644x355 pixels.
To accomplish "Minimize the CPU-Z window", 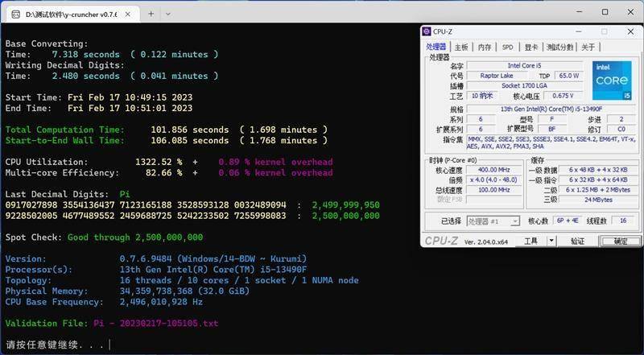I will (578, 31).
